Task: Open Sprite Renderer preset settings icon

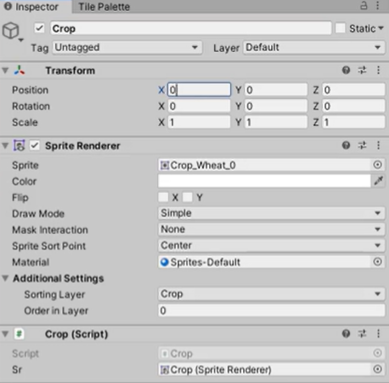Action: click(362, 145)
